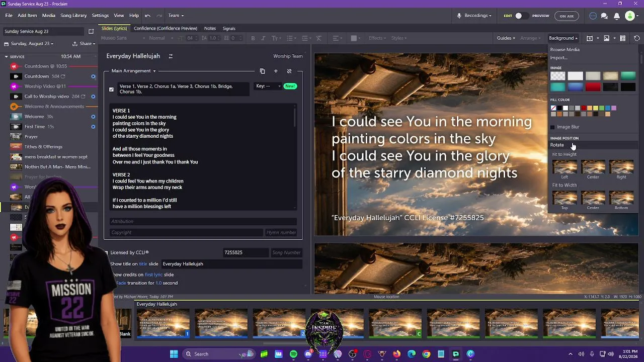Click Browse Media in the Background panel

(565, 50)
